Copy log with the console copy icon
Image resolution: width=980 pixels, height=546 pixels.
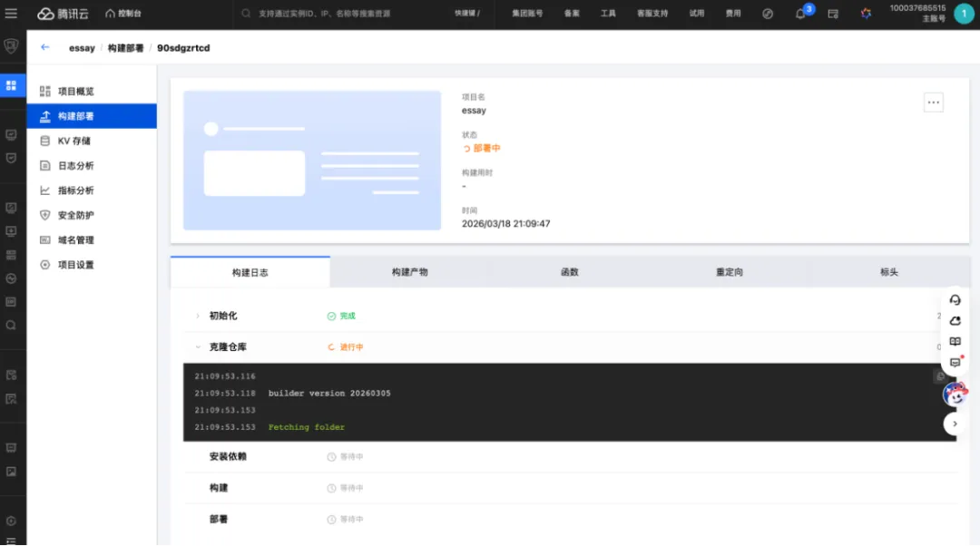click(939, 376)
